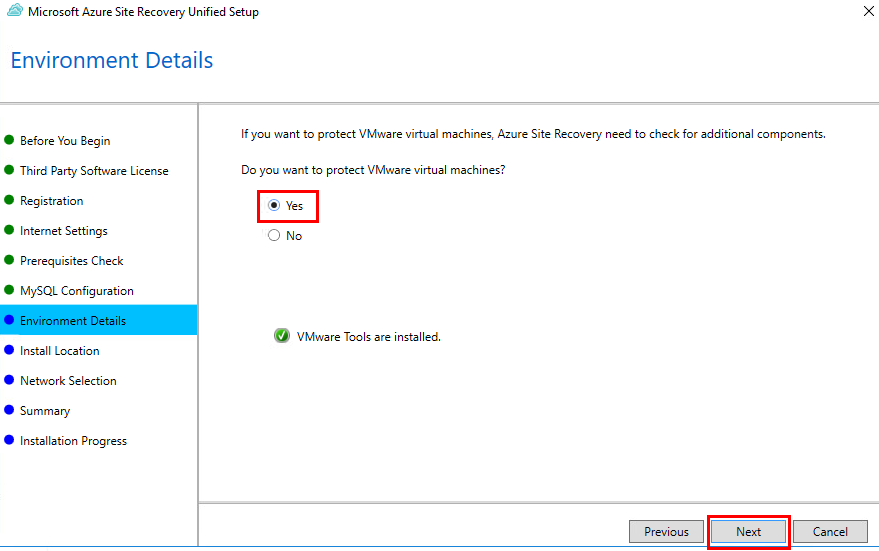Click the green dot beside Internet Settings
879x551 pixels.
[x=9, y=230]
